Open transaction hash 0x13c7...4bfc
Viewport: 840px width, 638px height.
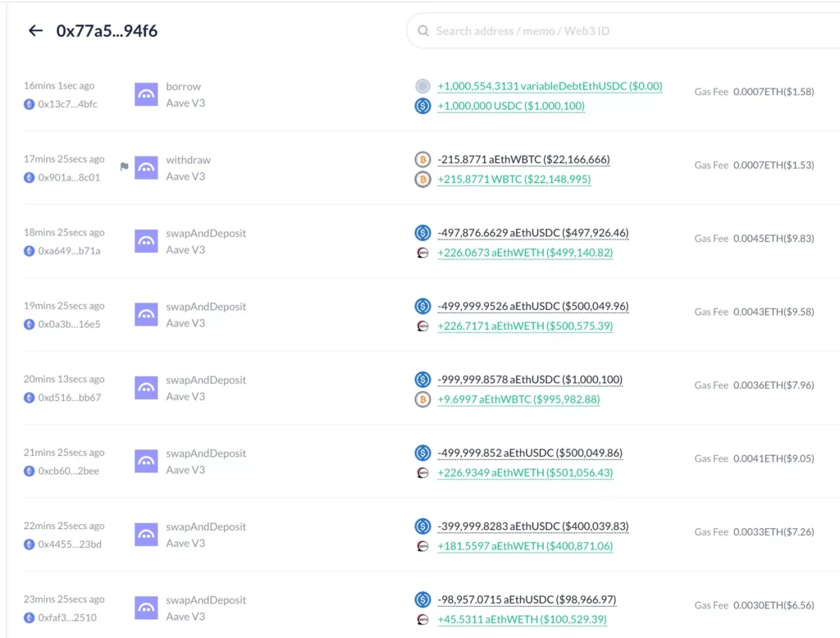(67, 104)
